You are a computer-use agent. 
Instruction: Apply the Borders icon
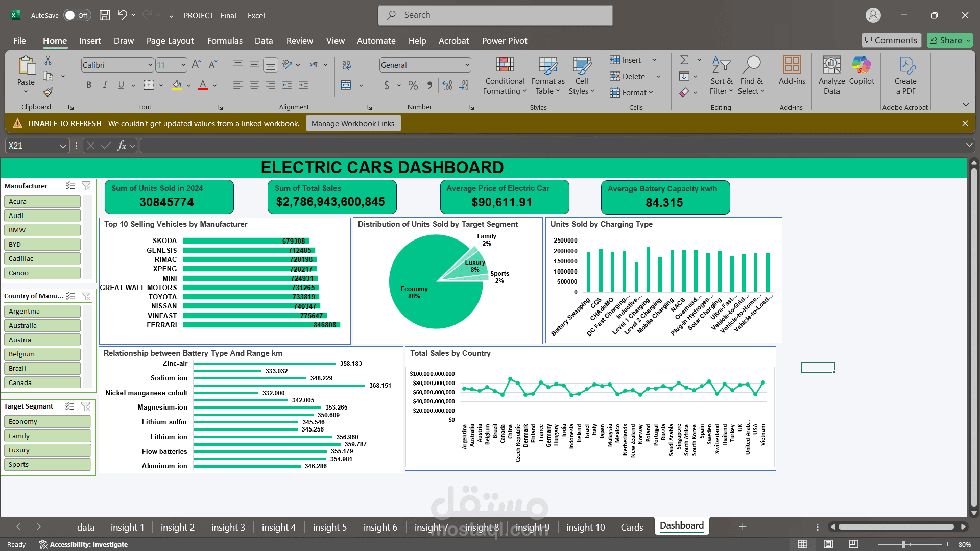(x=149, y=85)
